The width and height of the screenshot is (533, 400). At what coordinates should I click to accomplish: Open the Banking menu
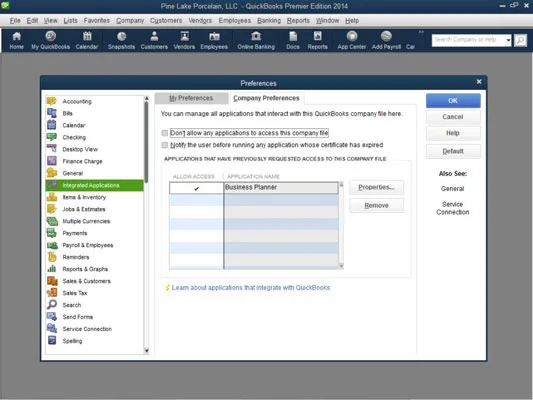click(x=269, y=20)
